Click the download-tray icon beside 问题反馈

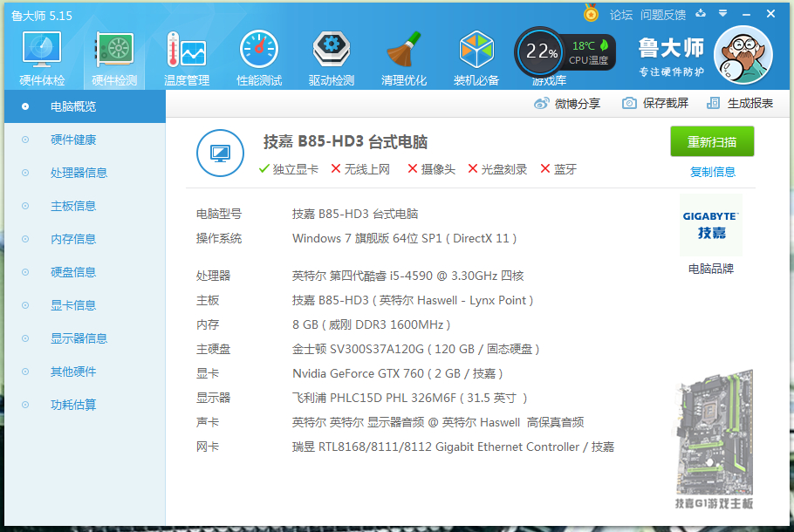tap(701, 14)
